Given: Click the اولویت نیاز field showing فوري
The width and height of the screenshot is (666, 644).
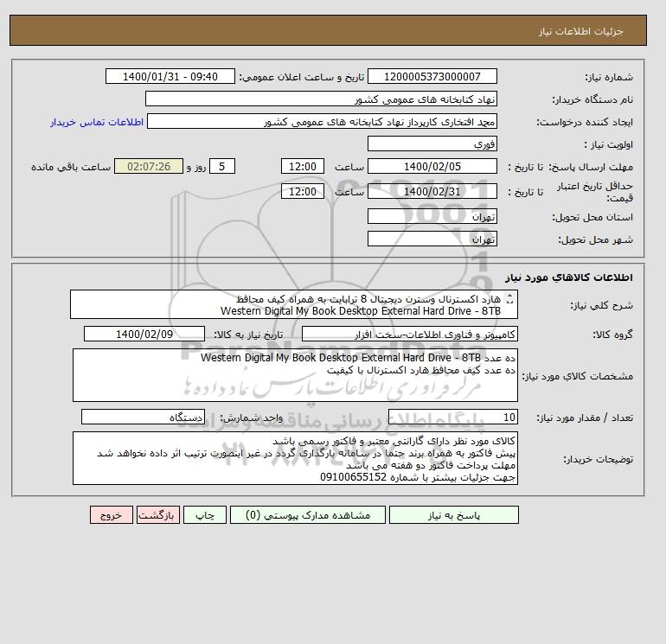Looking at the screenshot, I should coord(432,143).
